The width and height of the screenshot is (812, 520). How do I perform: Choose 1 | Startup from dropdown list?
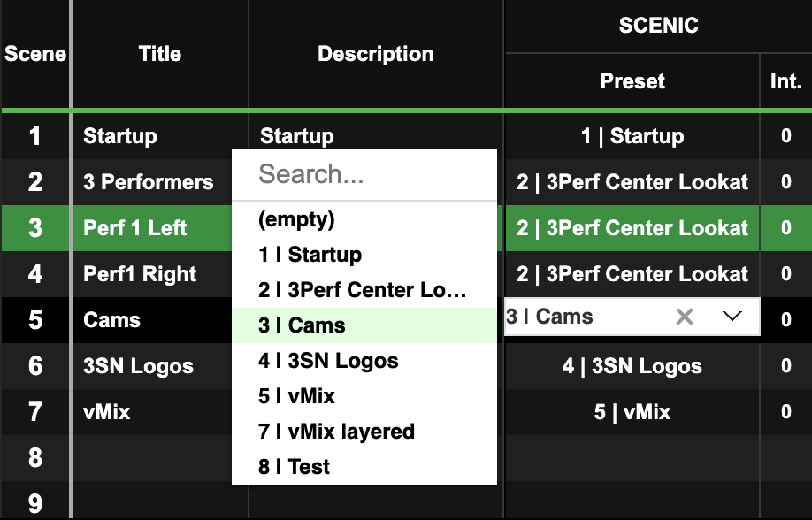[x=364, y=255]
